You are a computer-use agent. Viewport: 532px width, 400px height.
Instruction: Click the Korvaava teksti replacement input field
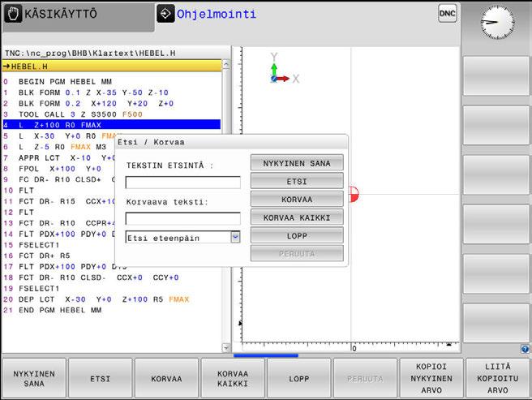tap(183, 218)
